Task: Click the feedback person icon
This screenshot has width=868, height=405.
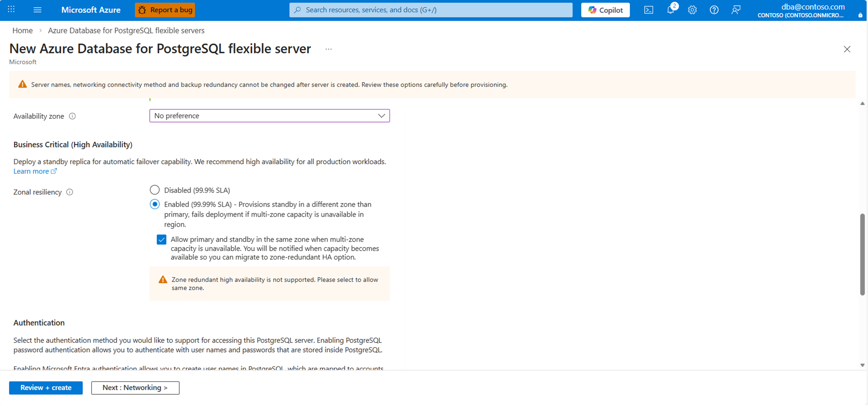Action: (x=736, y=10)
